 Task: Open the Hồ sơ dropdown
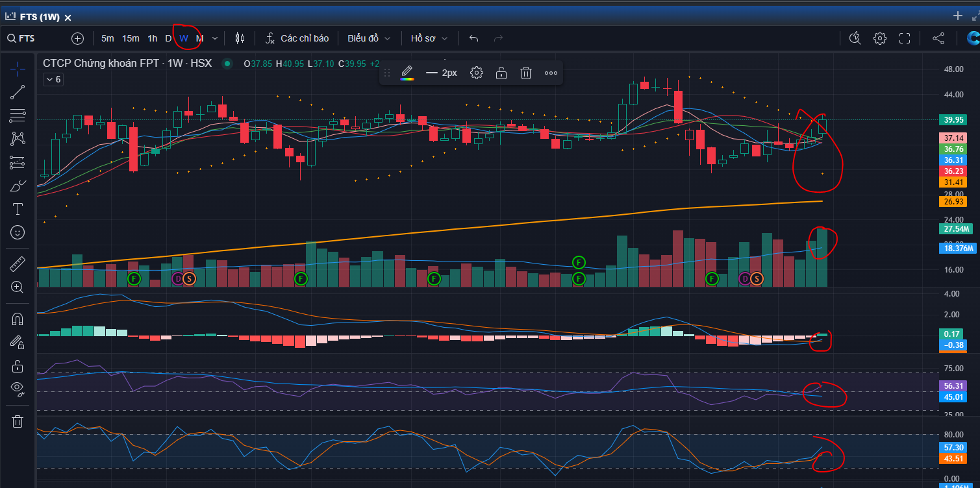click(x=429, y=38)
